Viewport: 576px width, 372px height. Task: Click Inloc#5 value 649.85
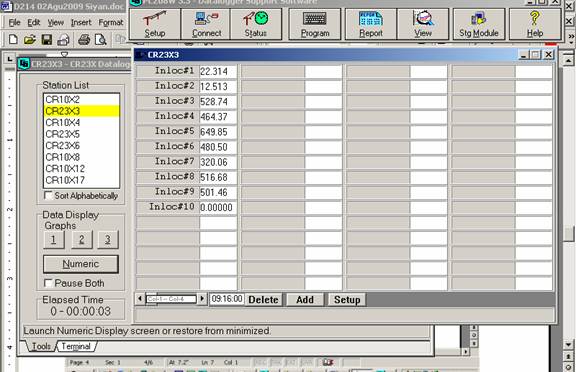218,132
